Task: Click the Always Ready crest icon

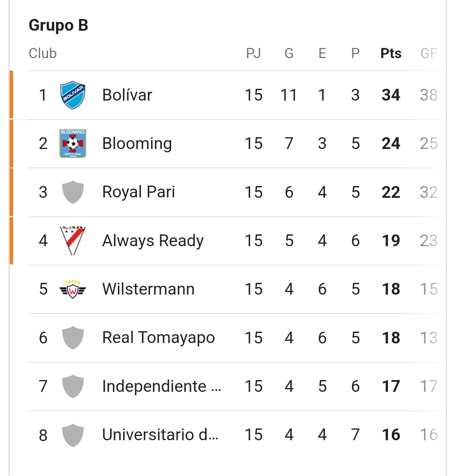Action: coord(72,240)
